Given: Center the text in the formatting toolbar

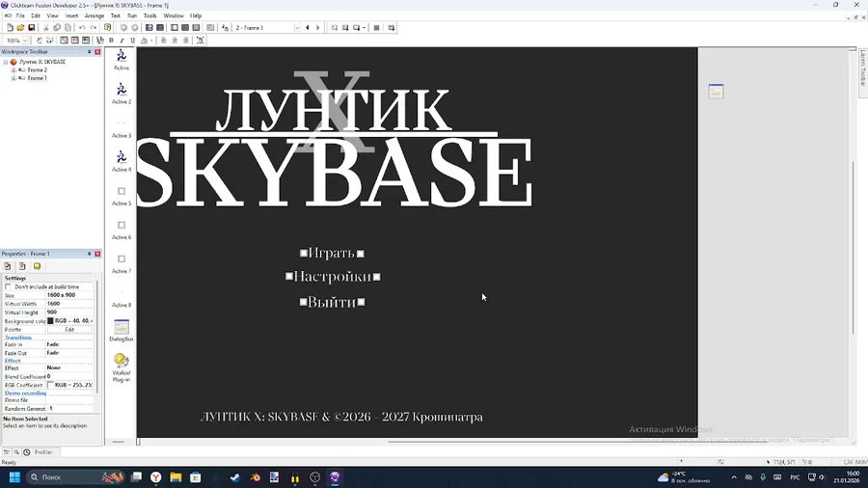Looking at the screenshot, I should [x=175, y=41].
